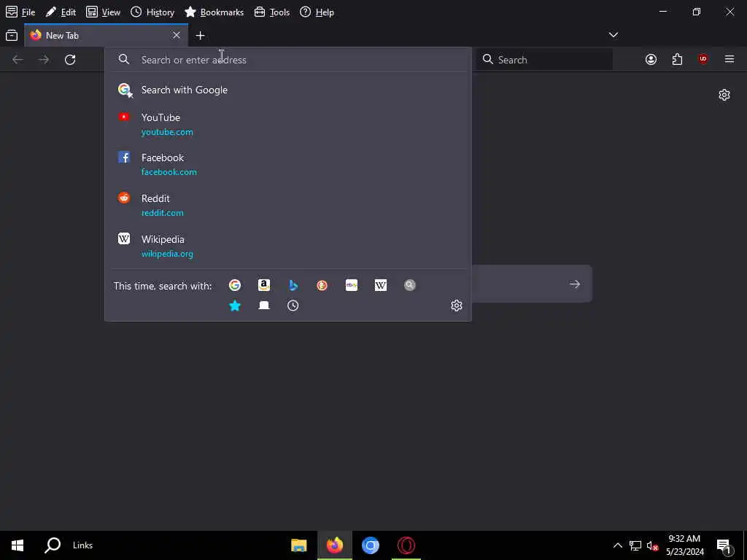Image resolution: width=747 pixels, height=560 pixels.
Task: Open the uBlock Origin shield icon
Action: [703, 59]
